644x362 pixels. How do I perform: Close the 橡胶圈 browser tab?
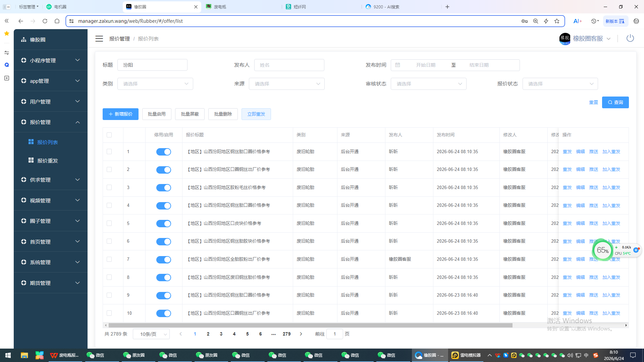point(196,7)
